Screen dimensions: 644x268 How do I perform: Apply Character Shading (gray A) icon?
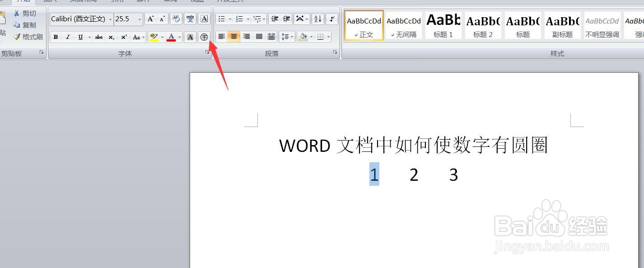pyautogui.click(x=191, y=37)
